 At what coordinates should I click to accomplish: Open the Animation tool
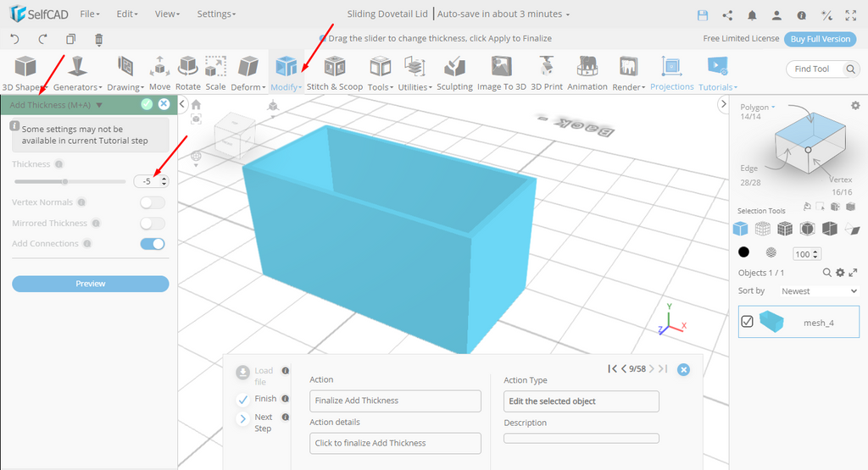[x=587, y=73]
